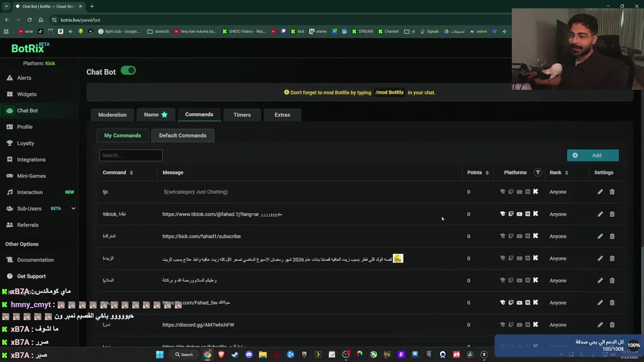Image resolution: width=644 pixels, height=362 pixels.
Task: Click the Get Support question icon
Action: click(10, 276)
